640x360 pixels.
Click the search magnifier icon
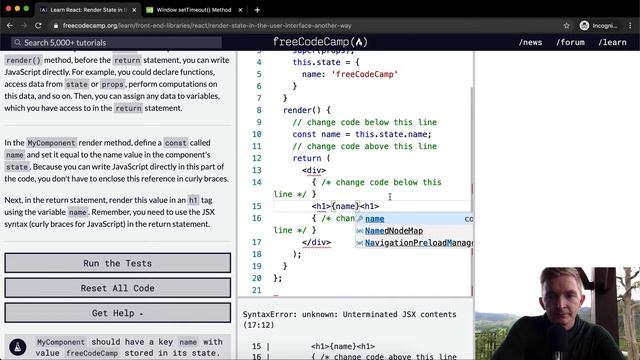pos(18,42)
